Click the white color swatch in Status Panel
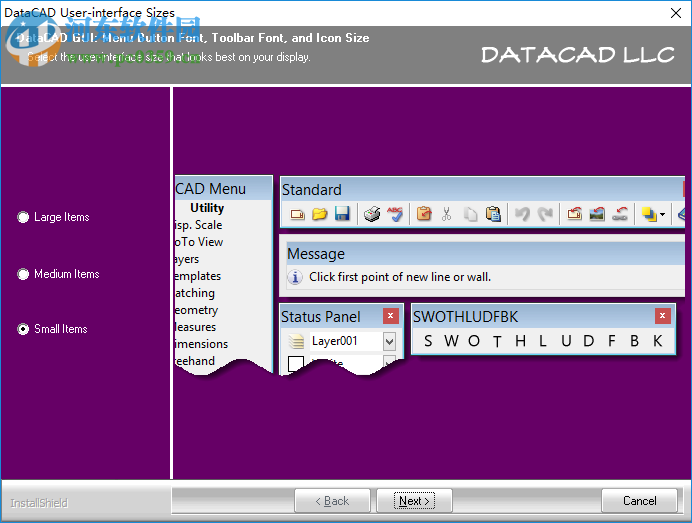 [296, 364]
